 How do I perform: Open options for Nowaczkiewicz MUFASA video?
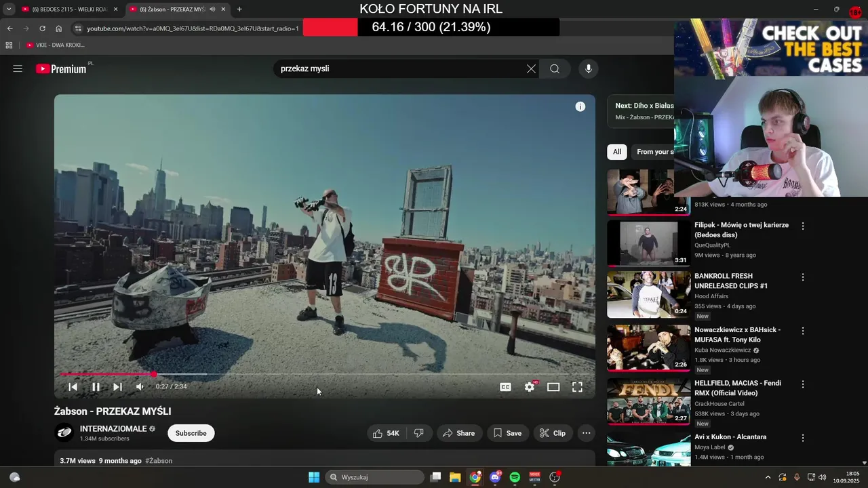[803, 331]
